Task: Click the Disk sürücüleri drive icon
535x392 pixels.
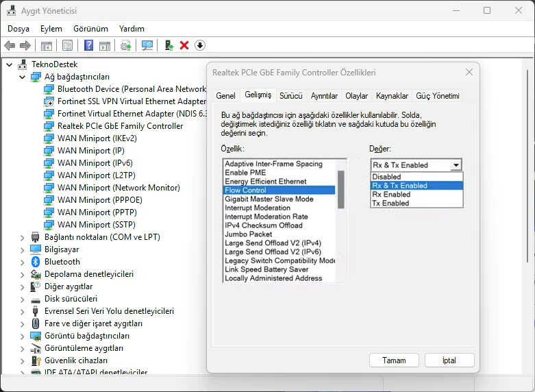Action: pyautogui.click(x=36, y=300)
